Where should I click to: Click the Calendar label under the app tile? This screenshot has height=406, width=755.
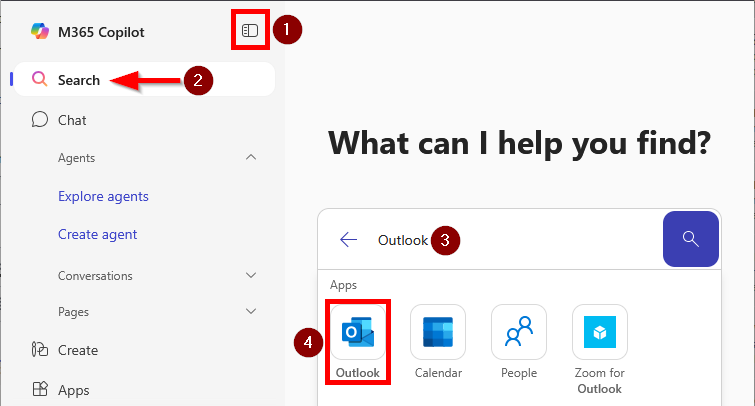pos(438,373)
